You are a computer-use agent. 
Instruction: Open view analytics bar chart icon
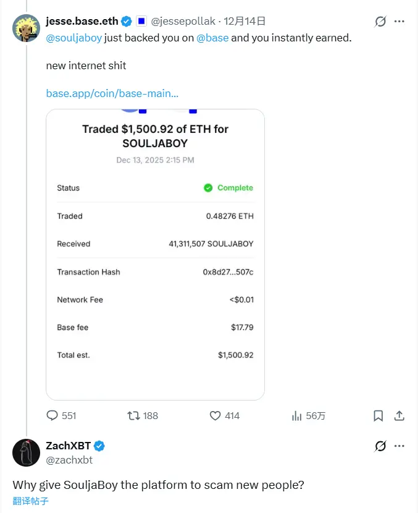click(296, 416)
